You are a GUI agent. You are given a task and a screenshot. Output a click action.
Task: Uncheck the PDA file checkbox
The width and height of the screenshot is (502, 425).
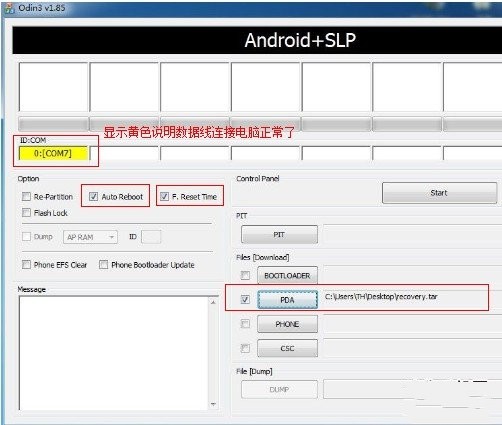[245, 299]
